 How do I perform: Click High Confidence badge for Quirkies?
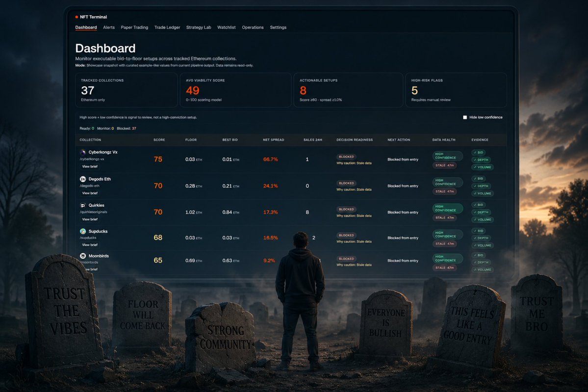pos(447,208)
